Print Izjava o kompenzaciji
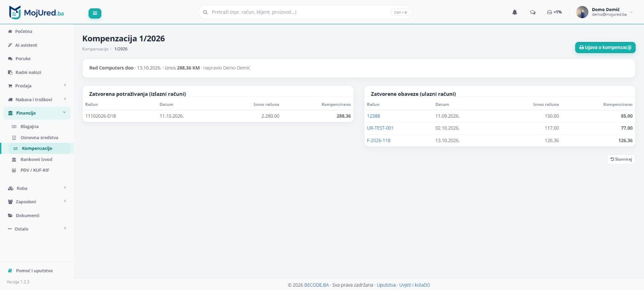This screenshot has width=644, height=290. pos(605,47)
